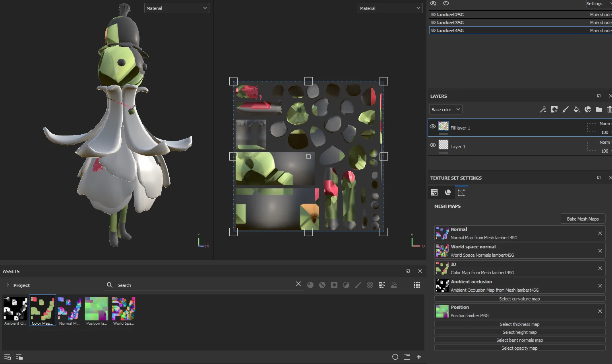Remove the Position mesh map
Viewport: 612px width, 364px height.
click(600, 311)
